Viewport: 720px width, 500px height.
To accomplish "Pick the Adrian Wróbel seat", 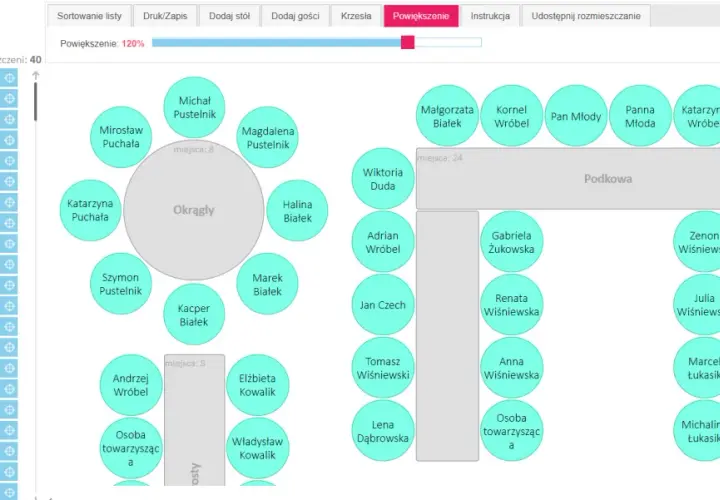I will coord(383,242).
